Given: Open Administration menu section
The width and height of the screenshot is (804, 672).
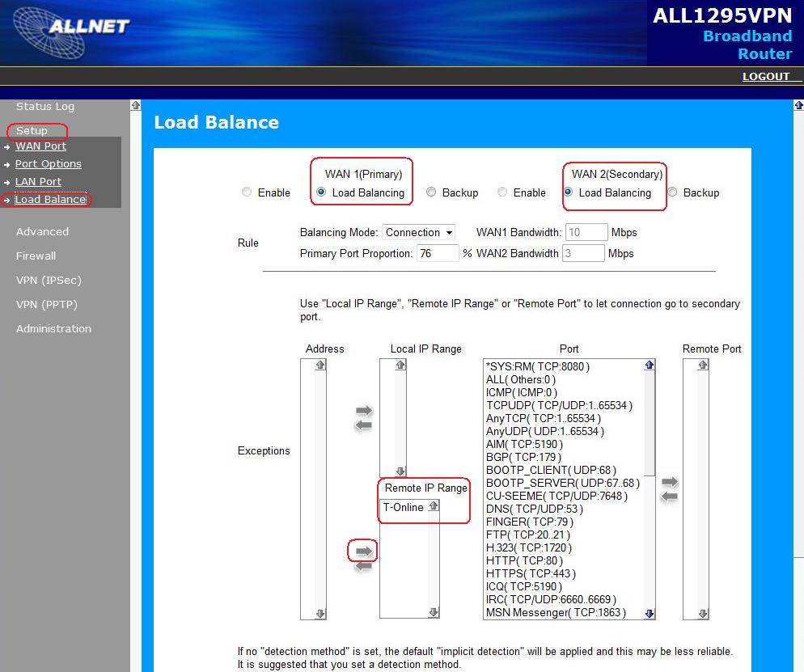Looking at the screenshot, I should coord(54,328).
